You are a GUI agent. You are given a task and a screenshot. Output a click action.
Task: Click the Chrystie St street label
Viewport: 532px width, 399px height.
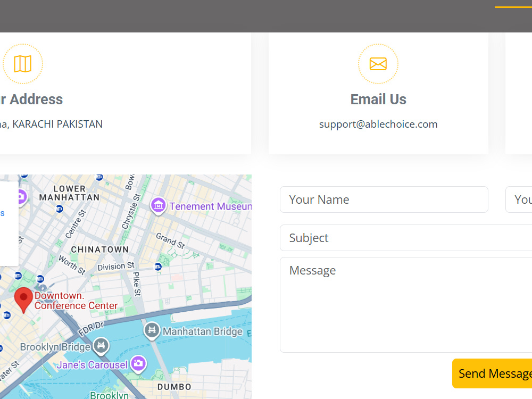tap(131, 211)
